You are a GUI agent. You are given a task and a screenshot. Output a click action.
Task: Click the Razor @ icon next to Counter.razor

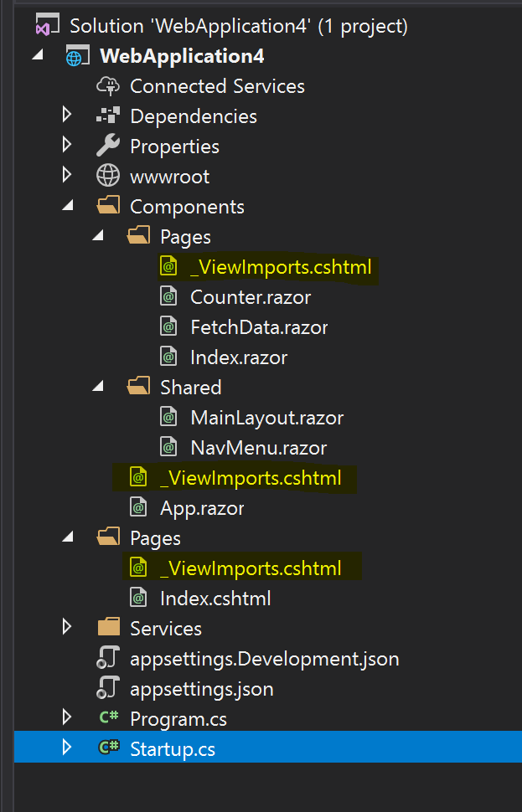[x=169, y=296]
